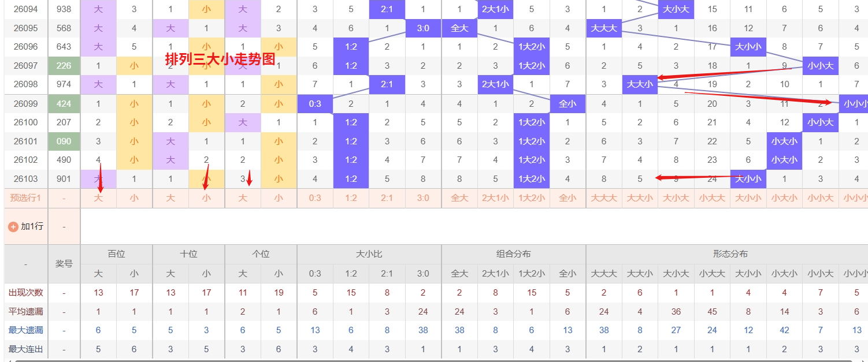Click the 组合分布 column group header
This screenshot has height=362, width=868.
(514, 254)
